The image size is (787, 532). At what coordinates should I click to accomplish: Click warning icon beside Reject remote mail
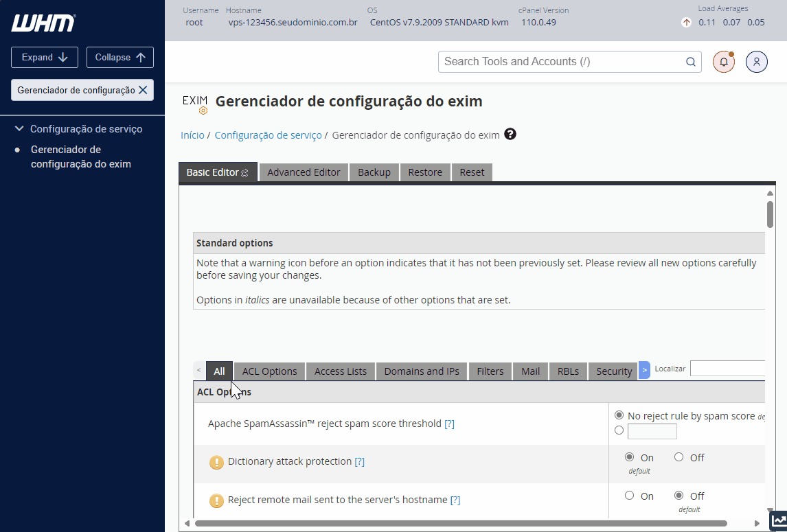(216, 500)
